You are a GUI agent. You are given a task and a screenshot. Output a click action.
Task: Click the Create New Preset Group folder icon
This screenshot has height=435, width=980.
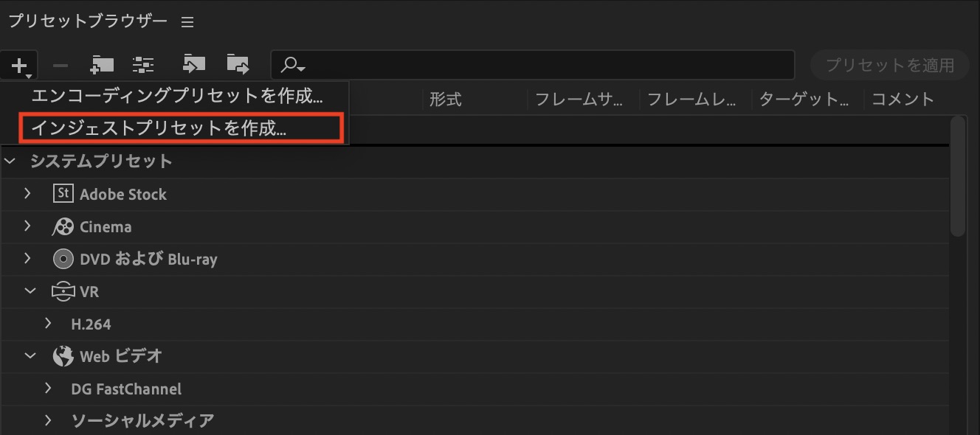pyautogui.click(x=102, y=65)
